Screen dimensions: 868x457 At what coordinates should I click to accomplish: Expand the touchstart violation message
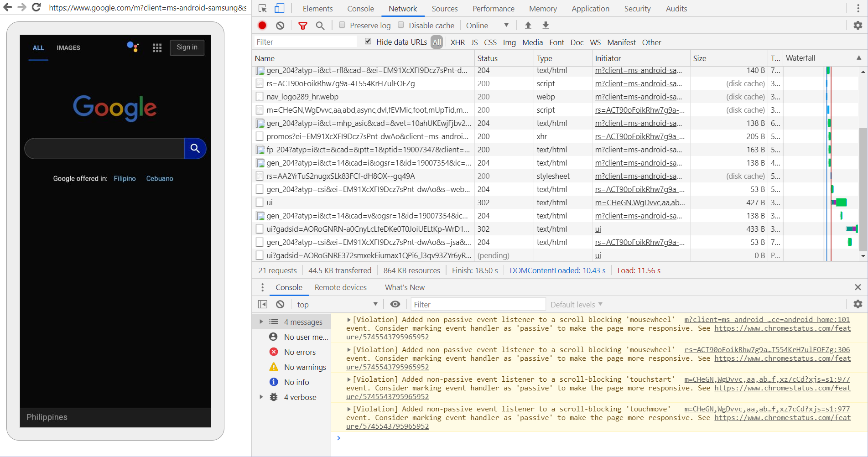coord(349,379)
